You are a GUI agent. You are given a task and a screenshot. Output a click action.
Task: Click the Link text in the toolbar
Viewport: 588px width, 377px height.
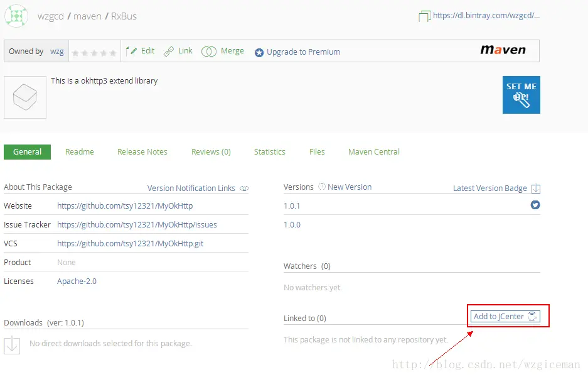(185, 51)
